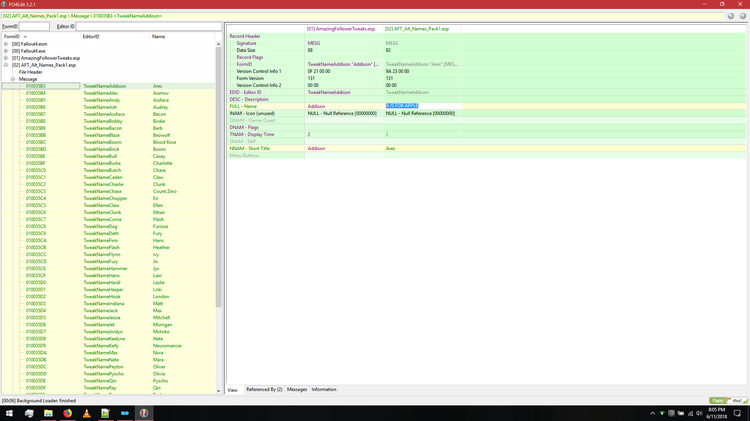Click the 'Blood Rose' name cell
Screen dimensions: 750x421
pyautogui.click(x=165, y=142)
